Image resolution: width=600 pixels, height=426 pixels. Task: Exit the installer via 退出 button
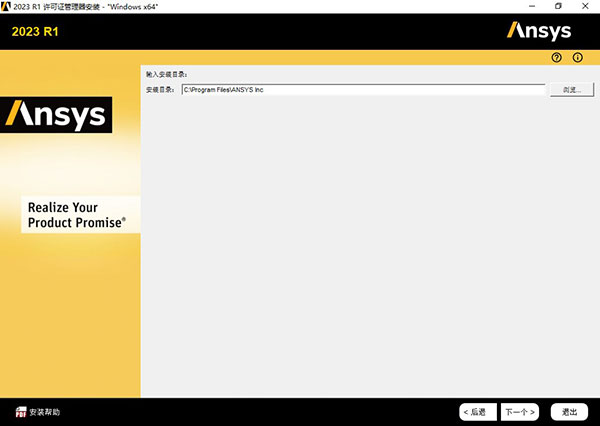(570, 411)
